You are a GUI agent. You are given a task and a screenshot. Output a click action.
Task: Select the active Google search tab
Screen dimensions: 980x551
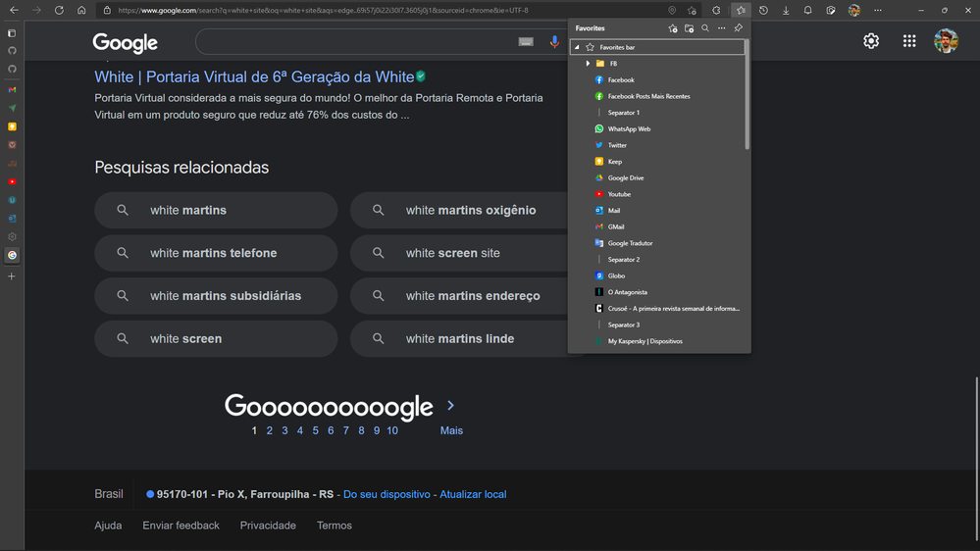[12, 255]
